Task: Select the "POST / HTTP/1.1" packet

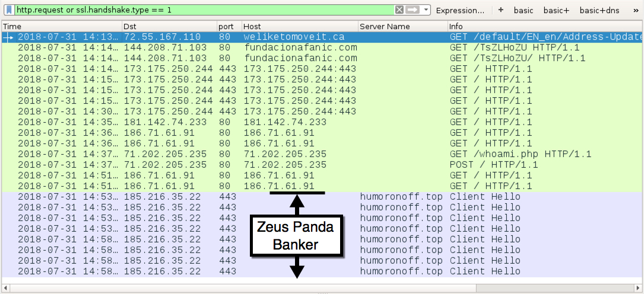Action: (x=322, y=165)
